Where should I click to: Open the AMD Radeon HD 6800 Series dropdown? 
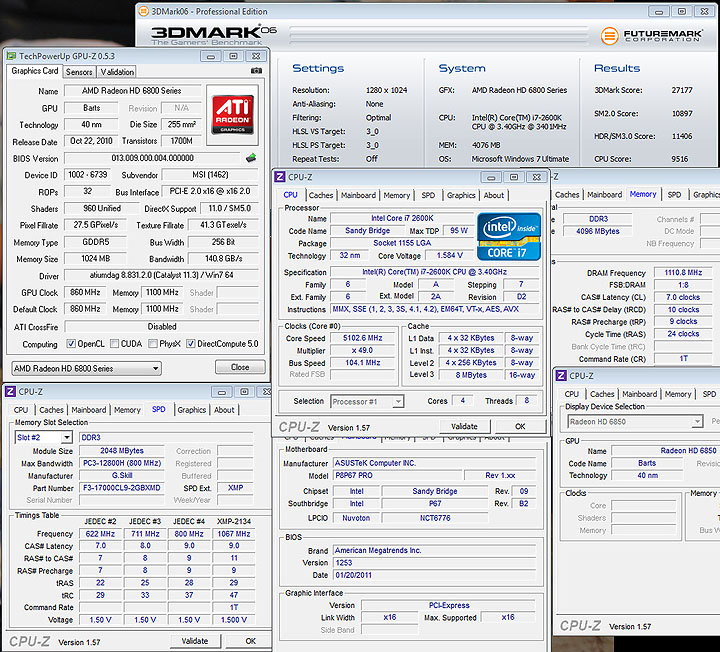tap(86, 368)
